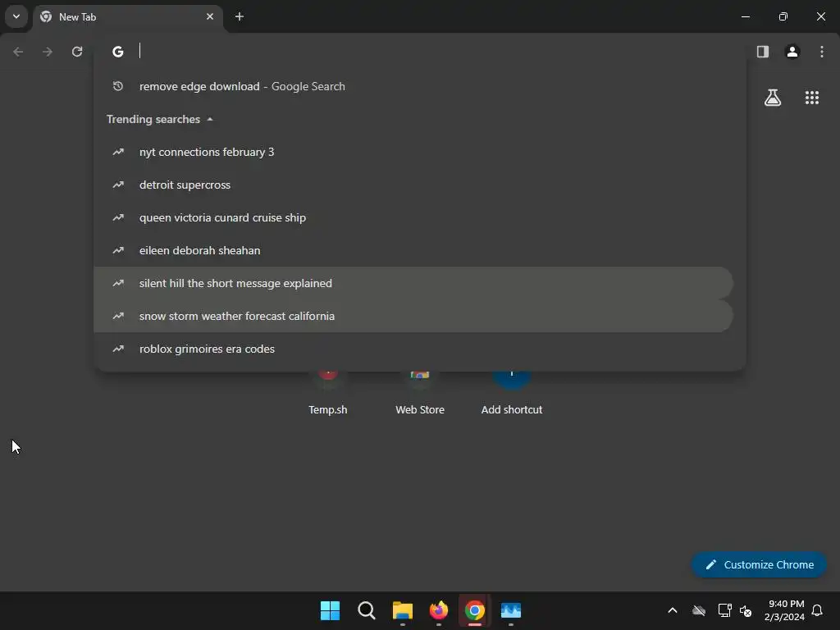The height and width of the screenshot is (630, 840).
Task: Click Chrome icon in the taskbar
Action: click(x=475, y=610)
